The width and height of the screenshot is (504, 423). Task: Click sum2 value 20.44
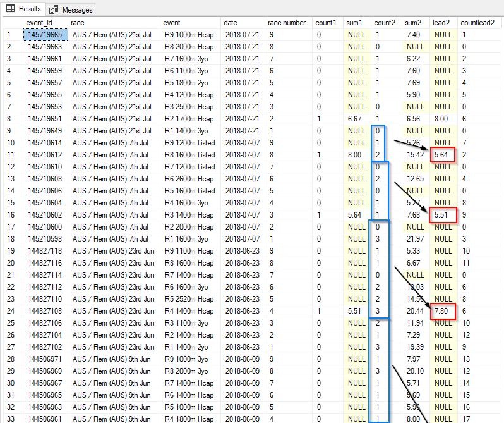[416, 310]
